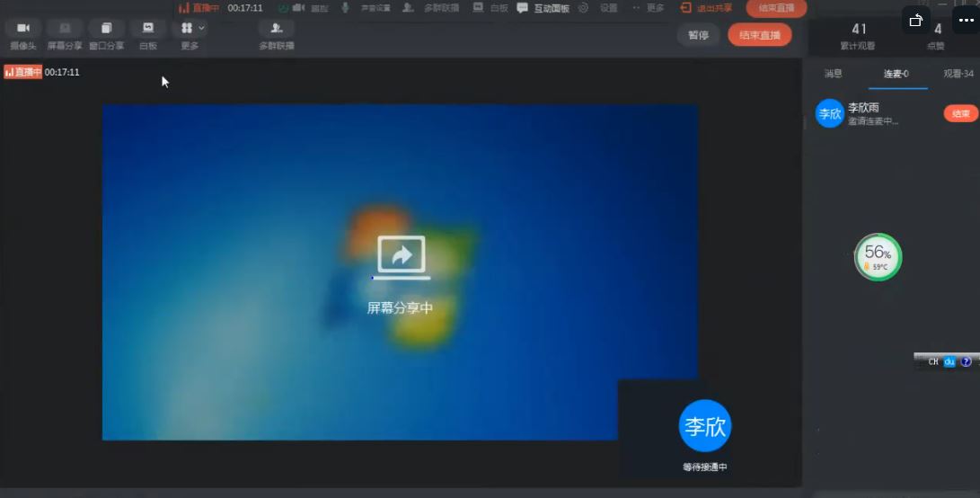Expand the 更多 dropdown chevron
Image resolution: width=980 pixels, height=498 pixels.
201,28
